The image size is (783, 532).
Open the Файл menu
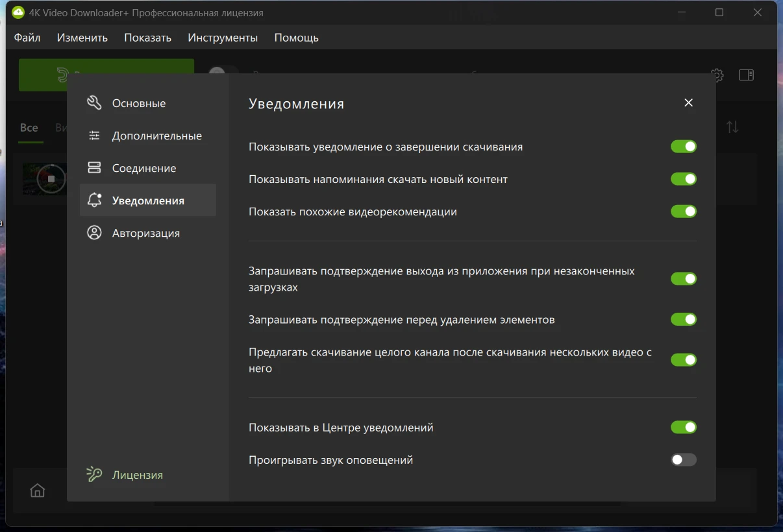click(27, 38)
